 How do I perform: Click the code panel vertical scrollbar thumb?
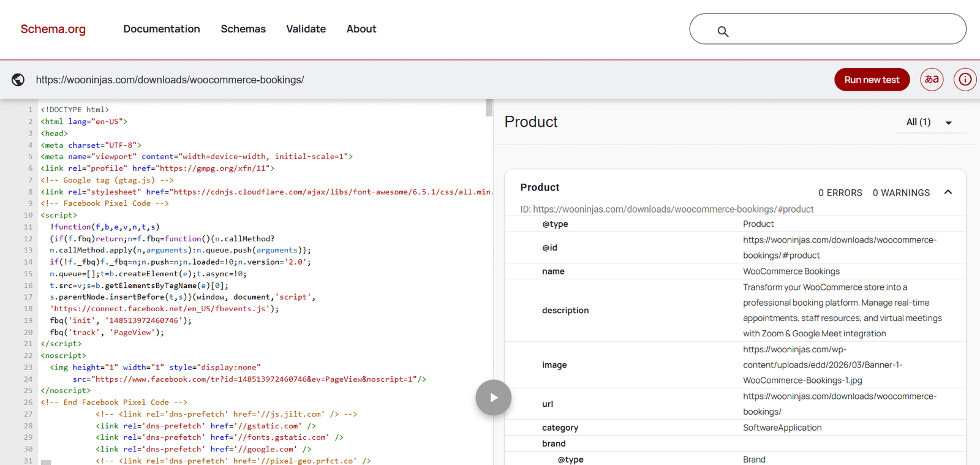pos(489,107)
